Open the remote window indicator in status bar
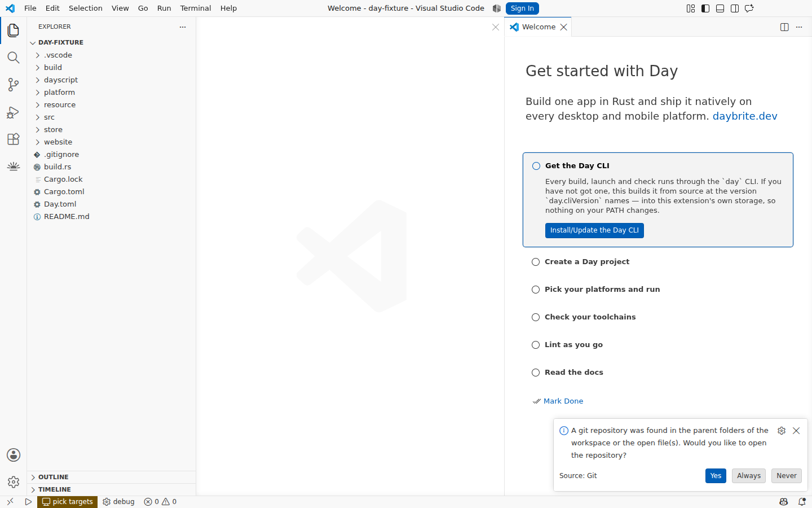This screenshot has height=508, width=812. pyautogui.click(x=10, y=502)
